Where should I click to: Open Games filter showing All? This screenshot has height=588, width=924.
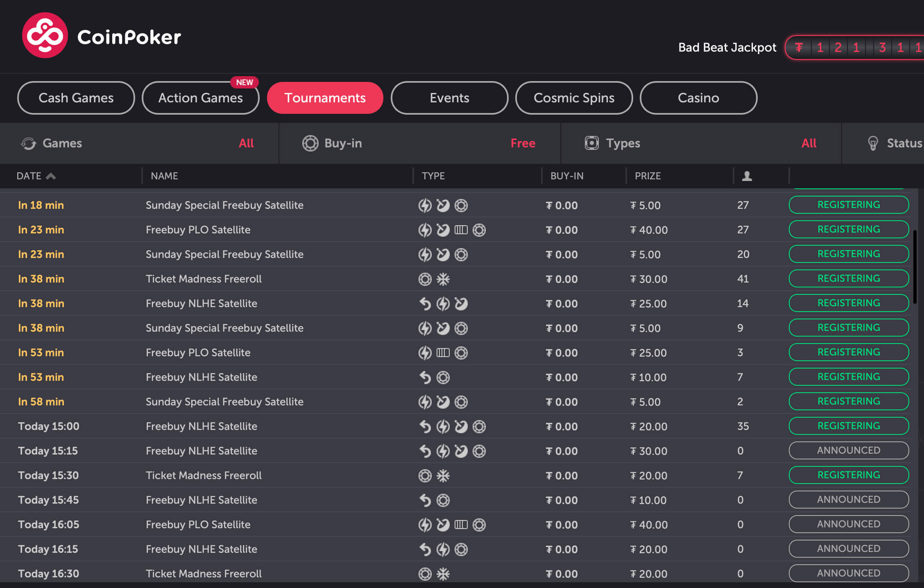point(246,143)
